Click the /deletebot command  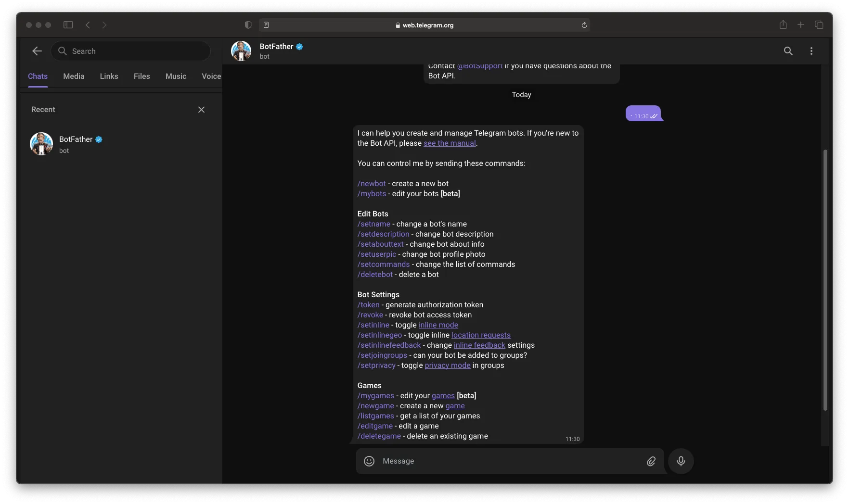[x=375, y=275]
